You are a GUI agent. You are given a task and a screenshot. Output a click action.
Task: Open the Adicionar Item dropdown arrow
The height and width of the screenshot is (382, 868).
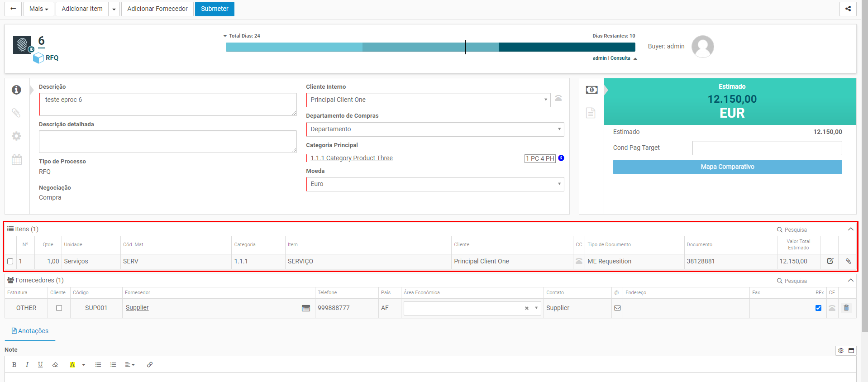click(x=114, y=9)
